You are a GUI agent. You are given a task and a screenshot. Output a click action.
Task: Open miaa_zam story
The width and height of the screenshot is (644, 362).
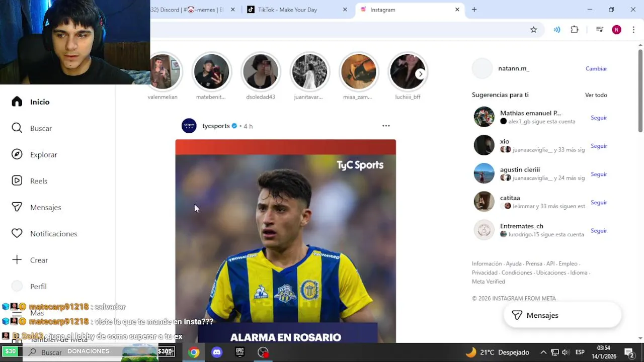click(359, 71)
